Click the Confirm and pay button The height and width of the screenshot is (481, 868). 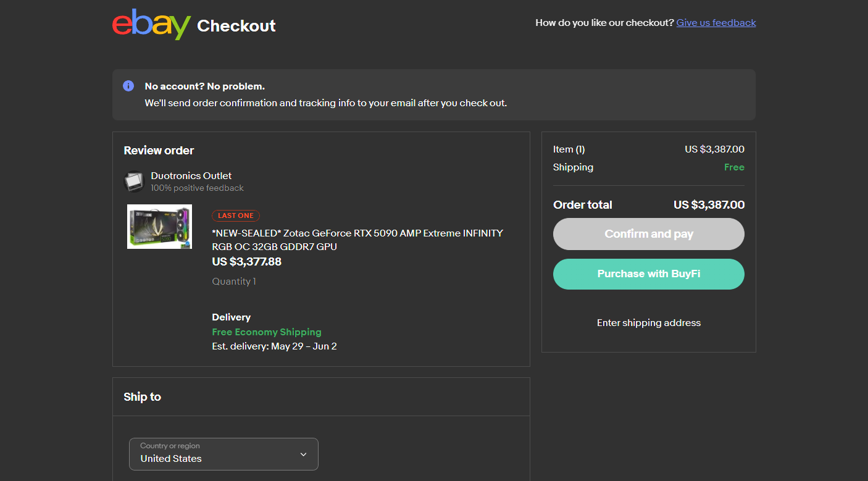649,234
